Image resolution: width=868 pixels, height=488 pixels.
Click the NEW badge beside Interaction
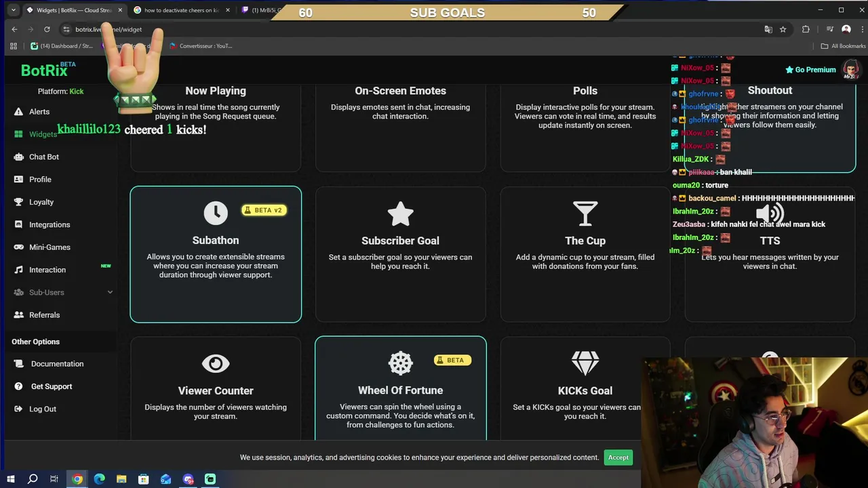tap(106, 266)
